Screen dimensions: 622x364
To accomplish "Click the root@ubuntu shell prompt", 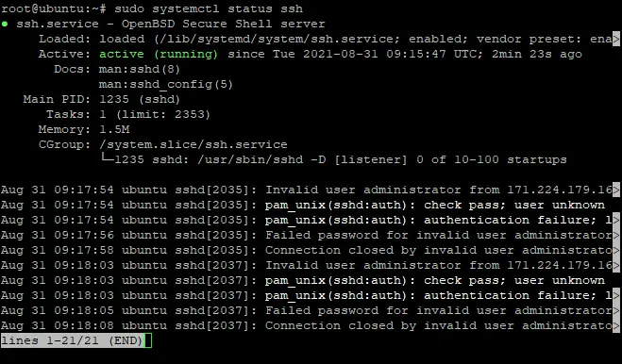I will [54, 8].
